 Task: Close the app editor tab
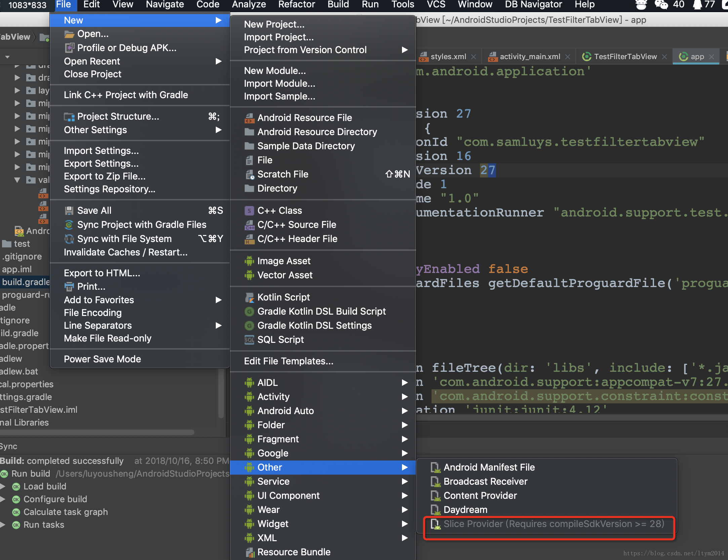pyautogui.click(x=711, y=57)
